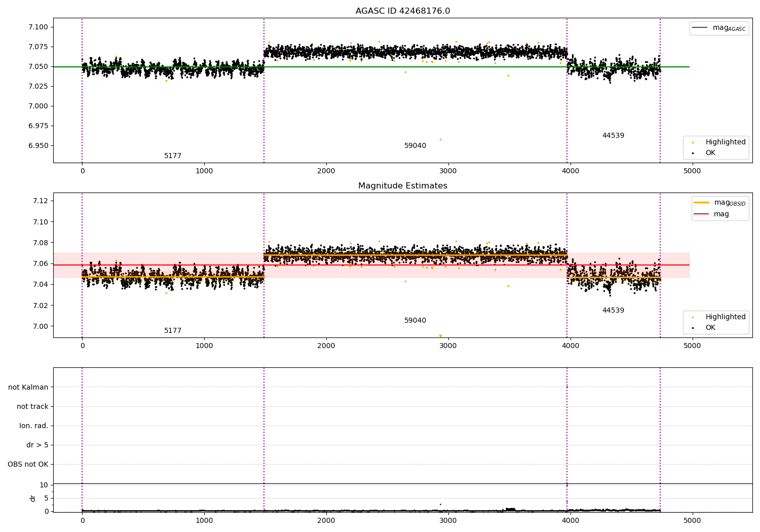Click the 6.975 y-axis tick label

pyautogui.click(x=39, y=126)
